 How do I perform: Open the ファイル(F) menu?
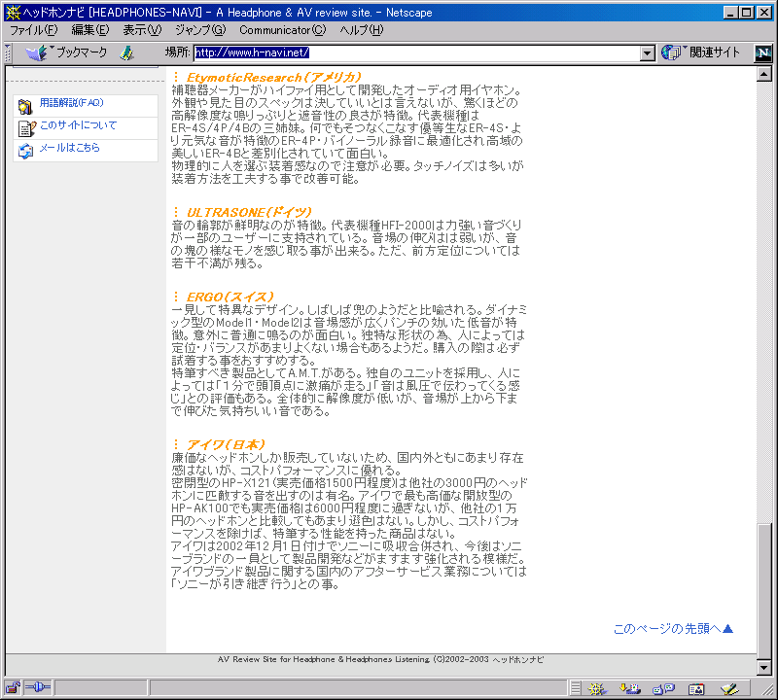[34, 30]
